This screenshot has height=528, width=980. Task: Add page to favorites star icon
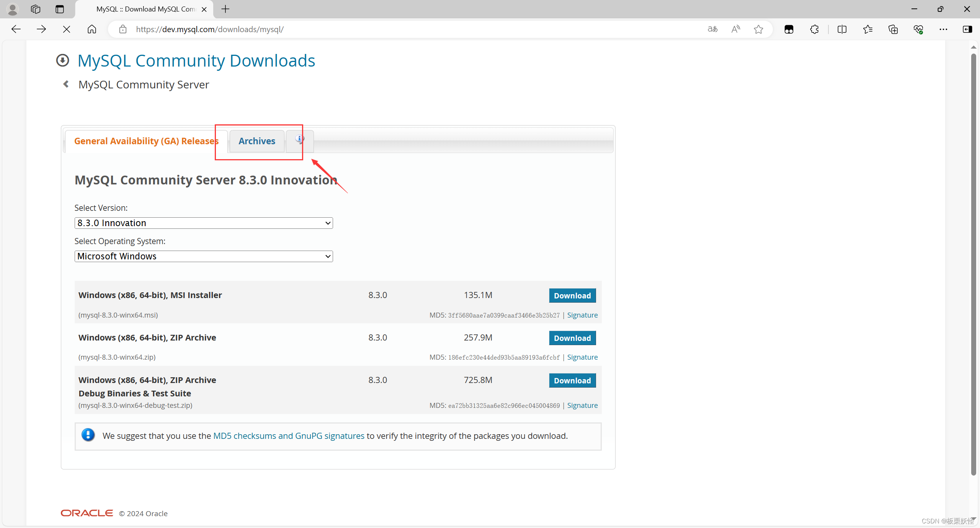click(x=758, y=29)
